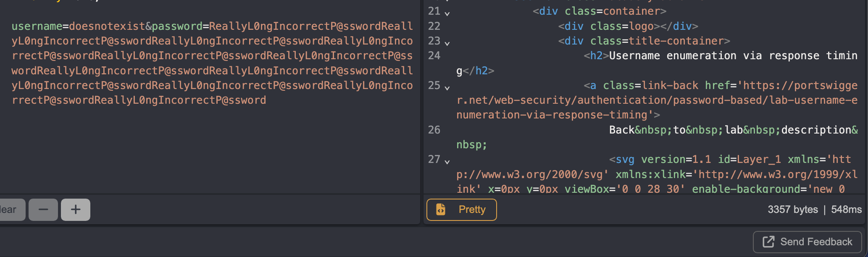
Task: Collapse the div class=container block at line 21
Action: [x=447, y=13]
